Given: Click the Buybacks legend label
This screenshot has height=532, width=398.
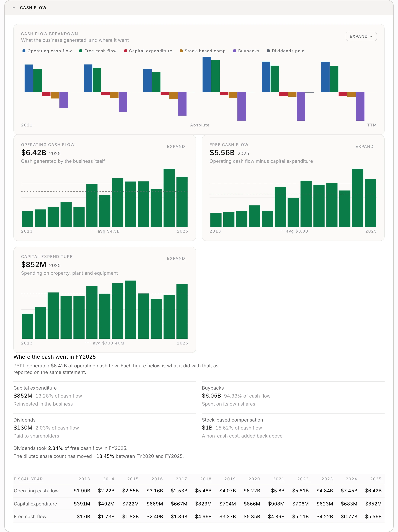Looking at the screenshot, I should (x=249, y=51).
